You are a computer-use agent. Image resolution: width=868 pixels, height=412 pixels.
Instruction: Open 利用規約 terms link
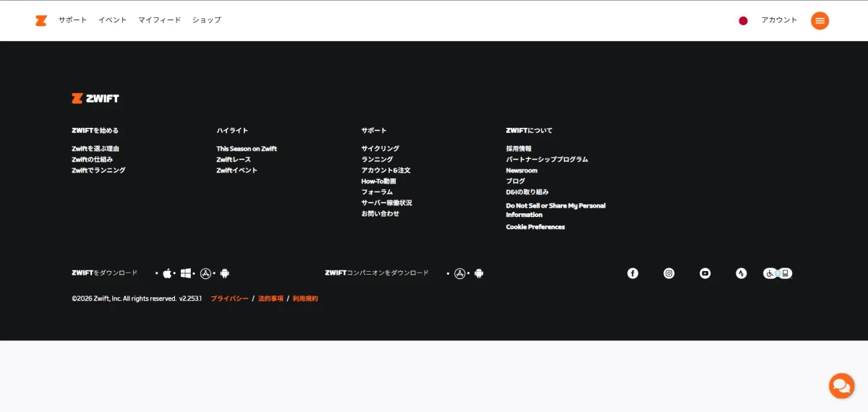pyautogui.click(x=305, y=299)
